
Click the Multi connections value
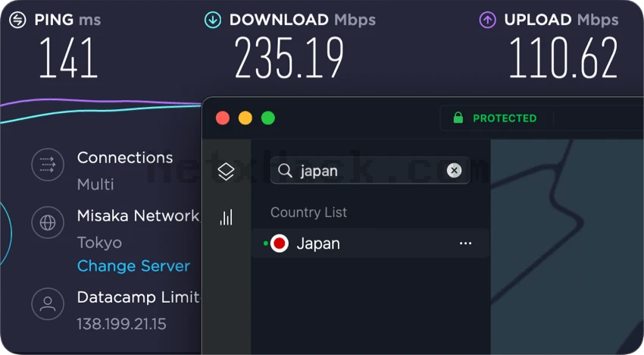coord(95,184)
